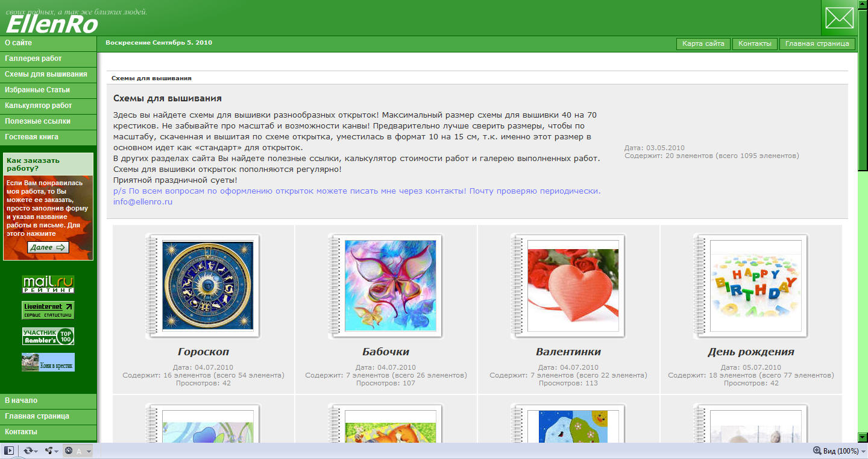Click 'В начало' in bottom sidebar menu
The width and height of the screenshot is (868, 459).
48,400
